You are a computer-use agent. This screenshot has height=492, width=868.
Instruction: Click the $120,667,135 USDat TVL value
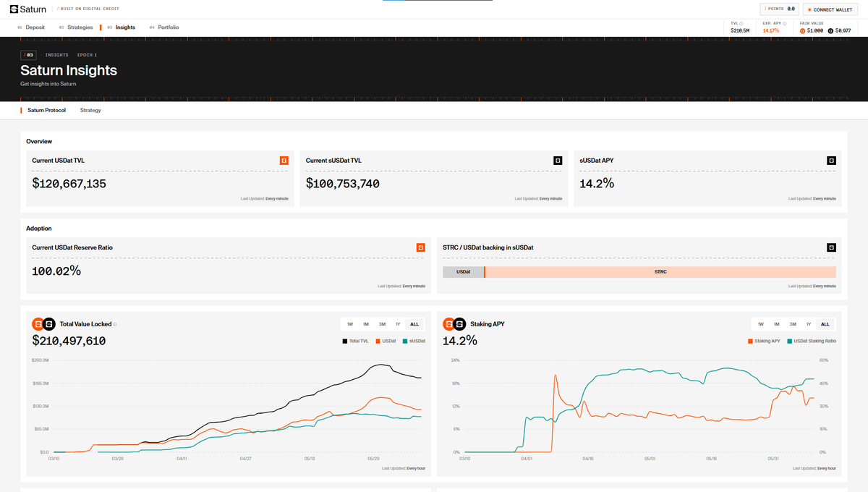[x=69, y=184]
